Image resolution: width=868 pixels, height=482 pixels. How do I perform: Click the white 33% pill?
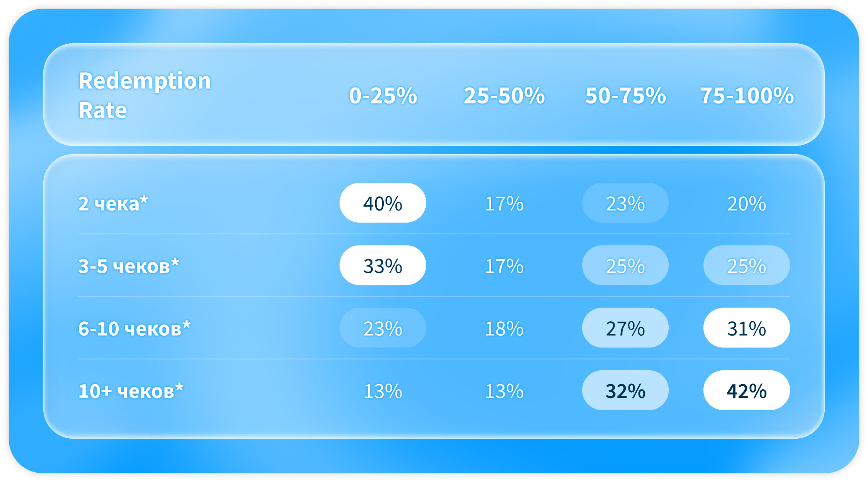pos(383,265)
